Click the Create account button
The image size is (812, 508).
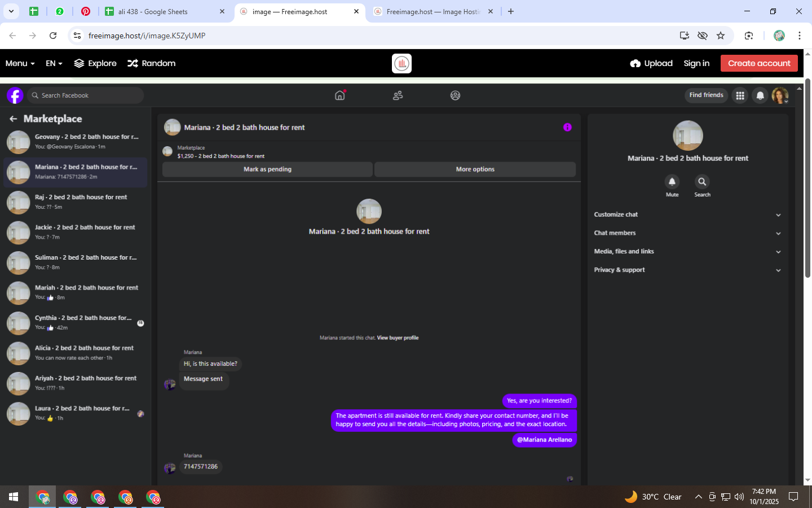click(x=759, y=63)
